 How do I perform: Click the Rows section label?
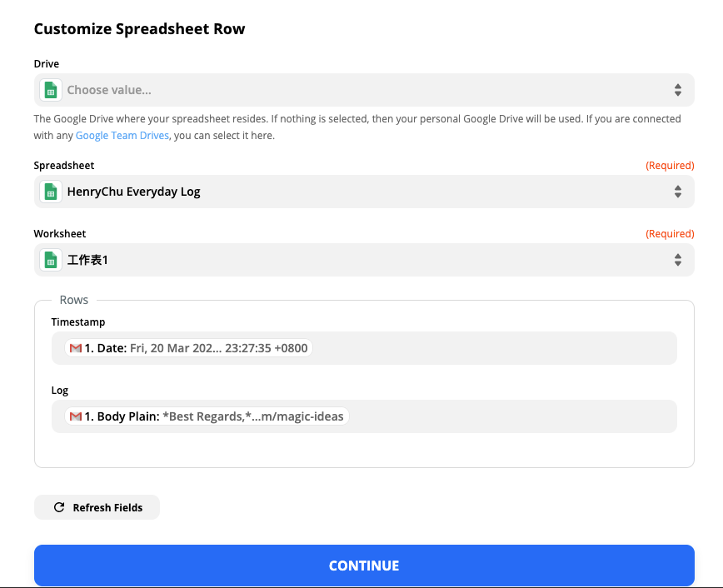point(74,300)
